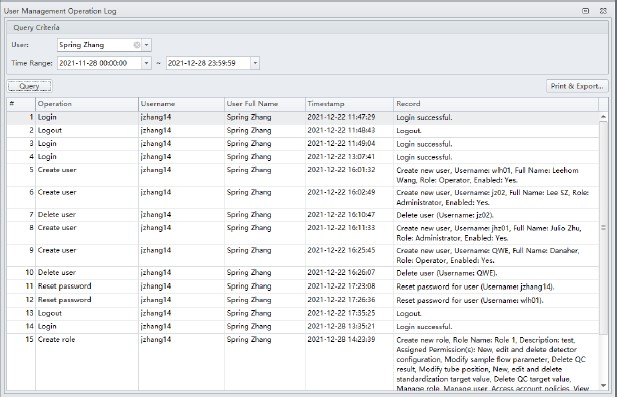Select row 11 Reset password operation
The width and height of the screenshot is (617, 397).
[x=64, y=286]
